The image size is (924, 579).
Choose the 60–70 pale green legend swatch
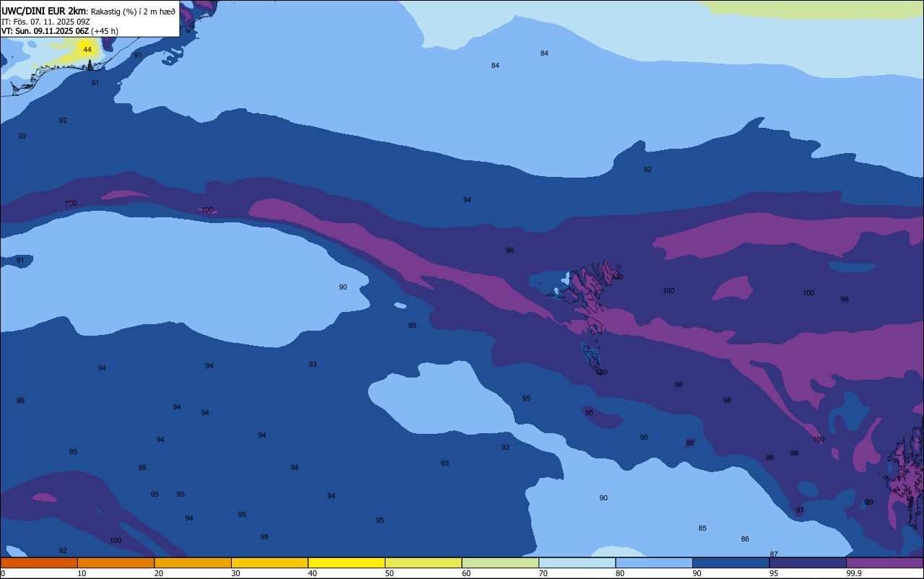500,562
